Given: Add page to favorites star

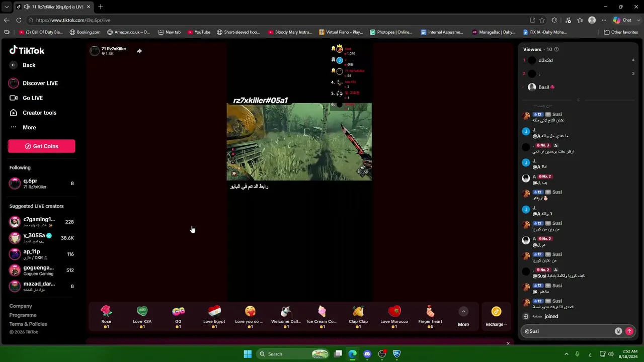Looking at the screenshot, I should (x=542, y=20).
